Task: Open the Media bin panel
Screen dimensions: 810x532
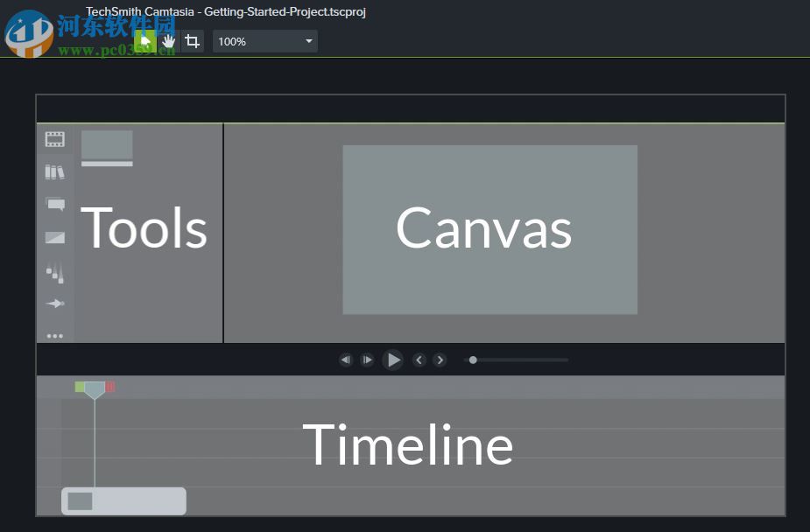Action: (55, 138)
